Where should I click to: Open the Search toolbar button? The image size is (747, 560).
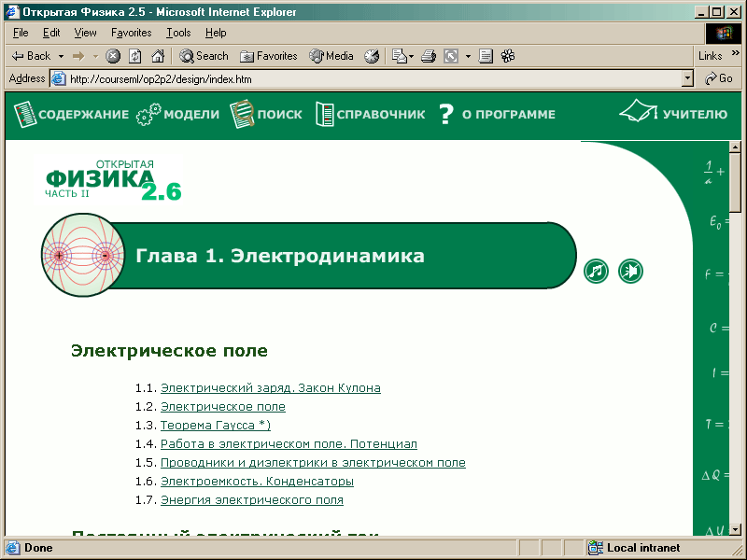tap(204, 56)
